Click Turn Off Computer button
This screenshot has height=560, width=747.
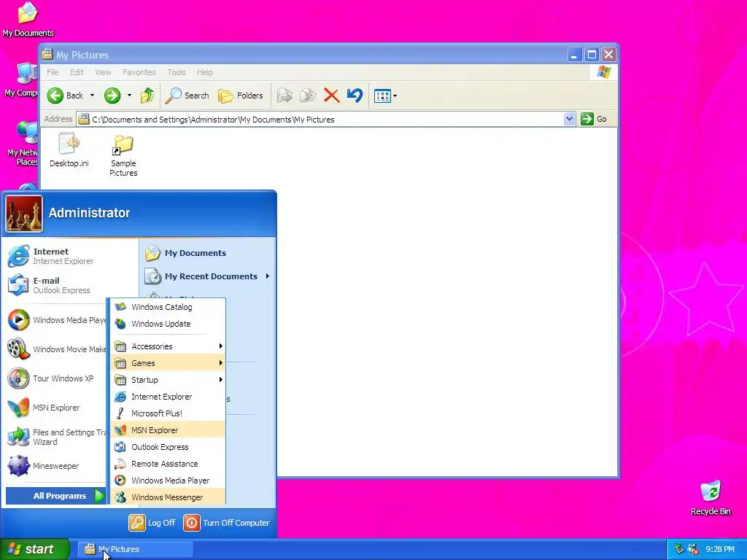pos(227,523)
